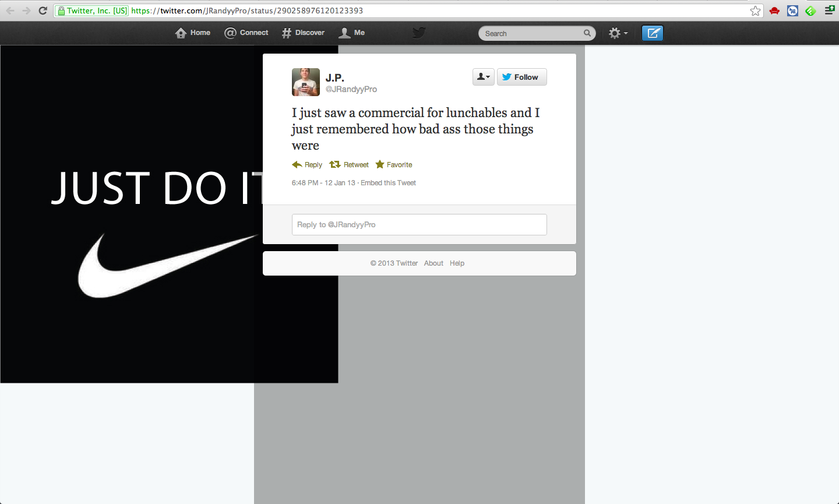Open the About footer link
Screen dimensions: 839x504
click(x=433, y=263)
